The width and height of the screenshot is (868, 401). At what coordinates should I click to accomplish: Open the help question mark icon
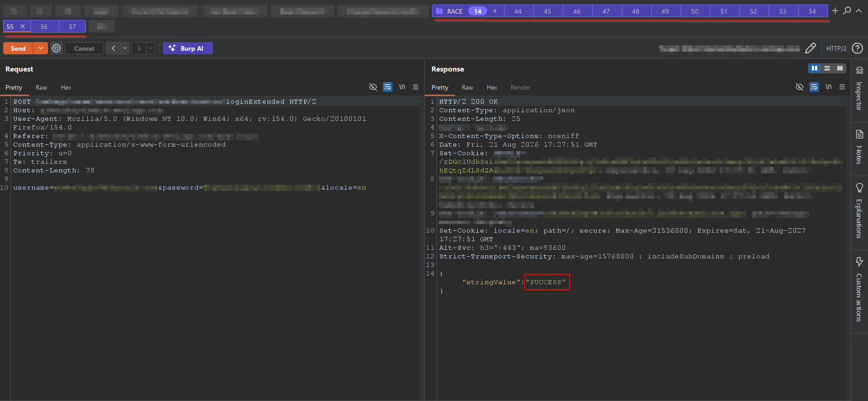click(x=857, y=48)
